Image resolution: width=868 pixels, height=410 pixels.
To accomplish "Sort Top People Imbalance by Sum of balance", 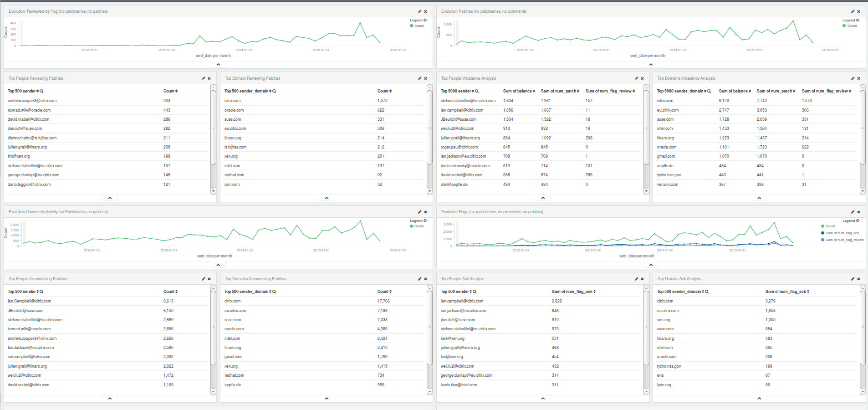I will (519, 91).
